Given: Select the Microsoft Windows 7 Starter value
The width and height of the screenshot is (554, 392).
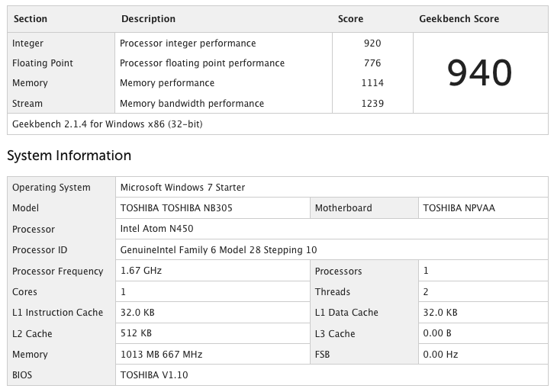Looking at the screenshot, I should click(x=182, y=188).
